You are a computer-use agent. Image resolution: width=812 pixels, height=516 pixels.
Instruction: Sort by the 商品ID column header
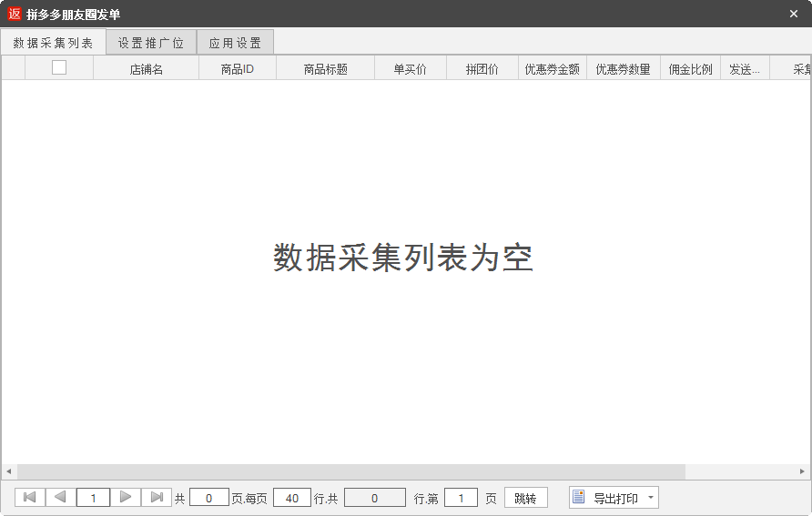click(x=238, y=68)
